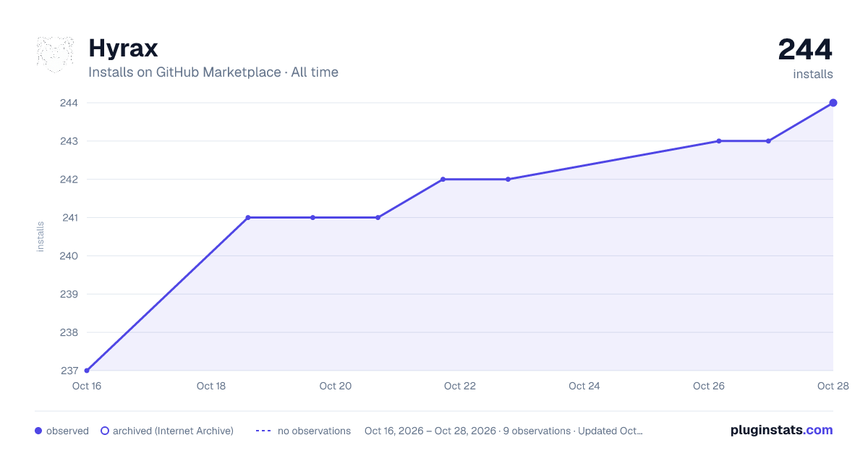Image resolution: width=868 pixels, height=456 pixels.
Task: Select the first data point at 241 installs
Action: [x=248, y=218]
